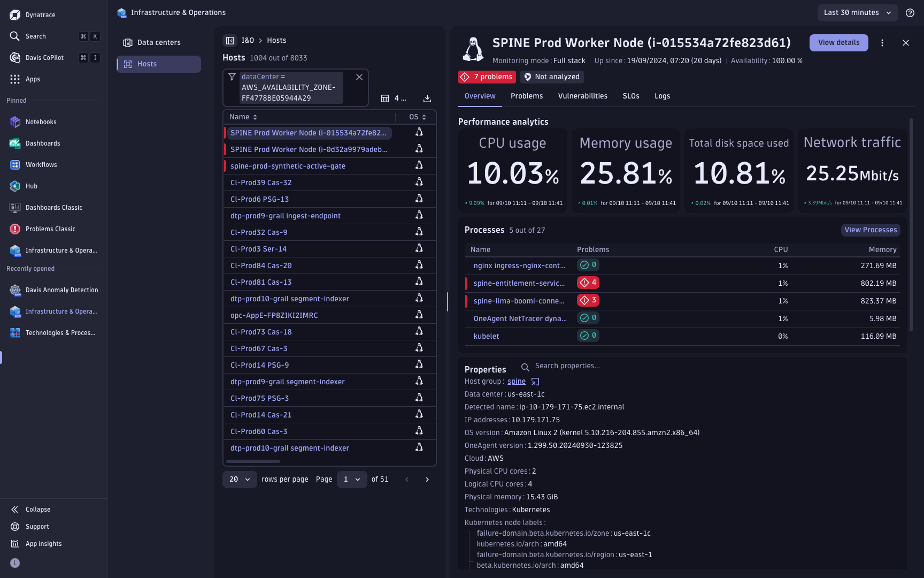
Task: Open opc-AppE-FP8ZIKI2IMRC host
Action: pos(274,316)
